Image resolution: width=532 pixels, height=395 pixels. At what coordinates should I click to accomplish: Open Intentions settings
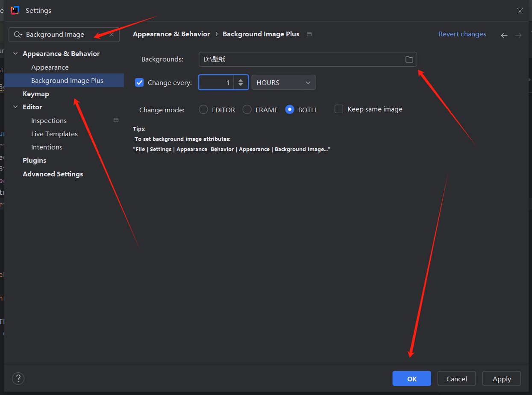(x=47, y=147)
